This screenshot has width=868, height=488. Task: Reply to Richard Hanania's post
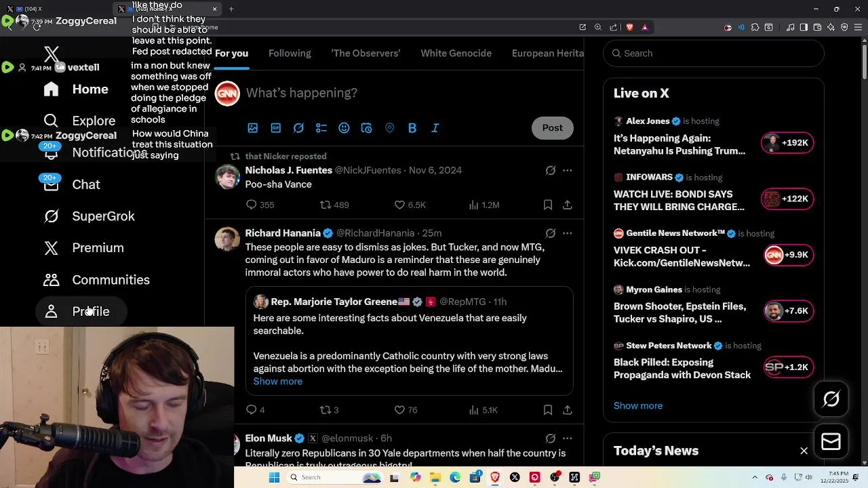(256, 410)
